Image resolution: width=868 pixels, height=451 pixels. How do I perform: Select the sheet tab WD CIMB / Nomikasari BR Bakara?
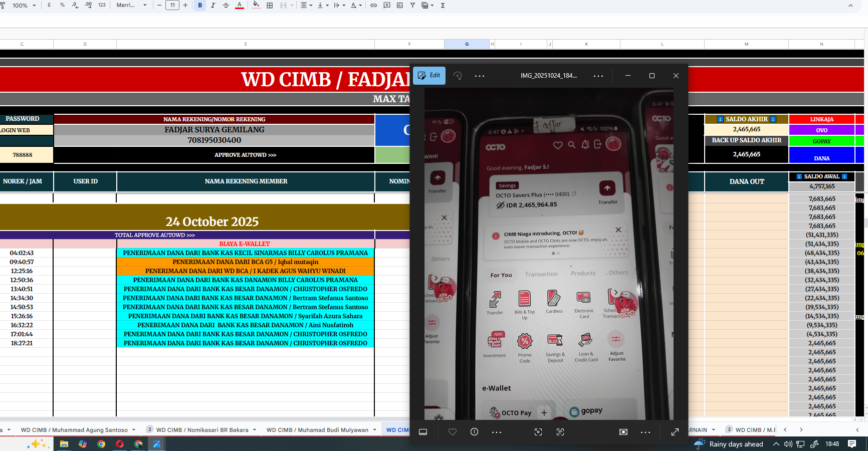point(202,430)
